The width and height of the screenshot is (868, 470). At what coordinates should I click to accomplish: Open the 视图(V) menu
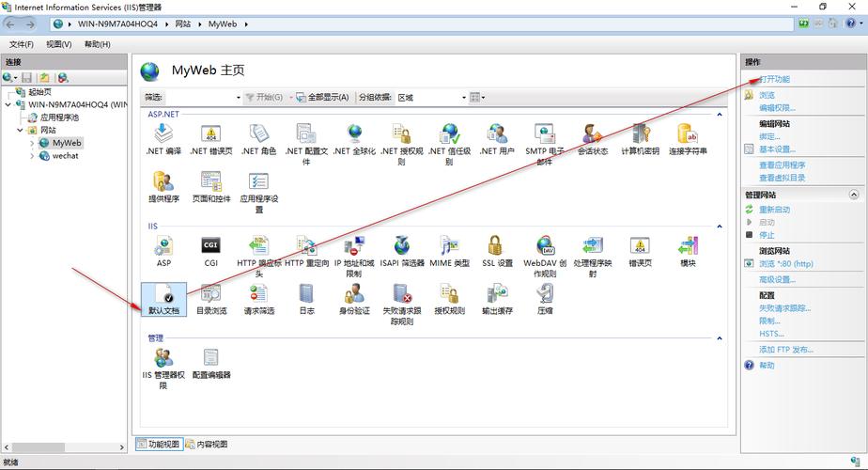click(x=58, y=44)
